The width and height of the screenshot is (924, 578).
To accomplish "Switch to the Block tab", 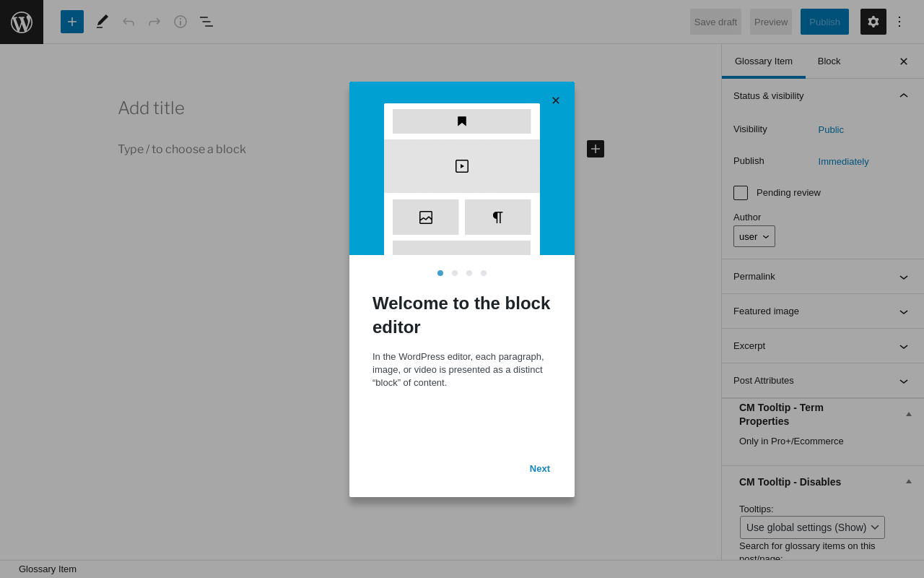I will pos(829,61).
